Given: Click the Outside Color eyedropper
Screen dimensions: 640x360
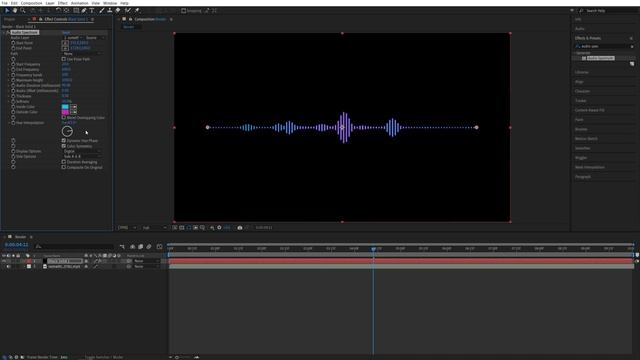Looking at the screenshot, I should point(73,112).
